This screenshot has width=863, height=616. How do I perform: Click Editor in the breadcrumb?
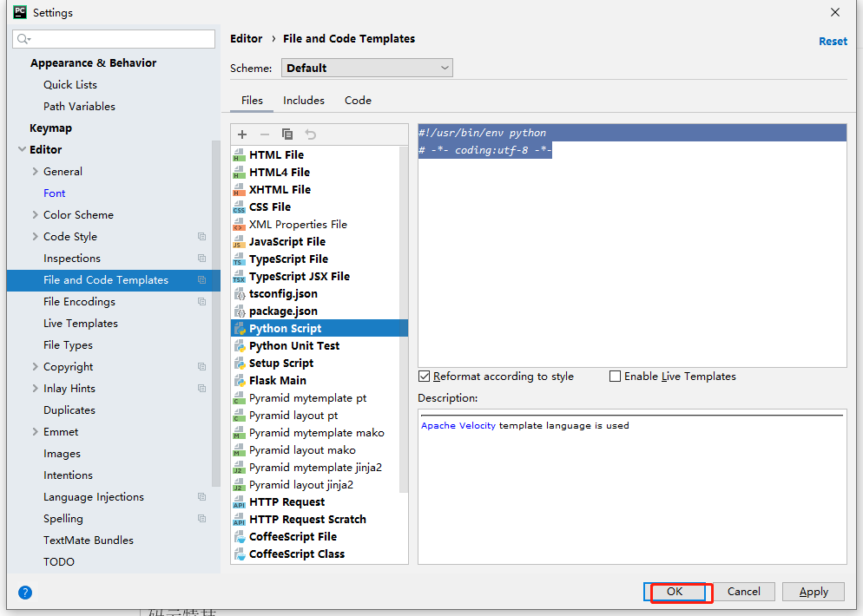click(246, 38)
